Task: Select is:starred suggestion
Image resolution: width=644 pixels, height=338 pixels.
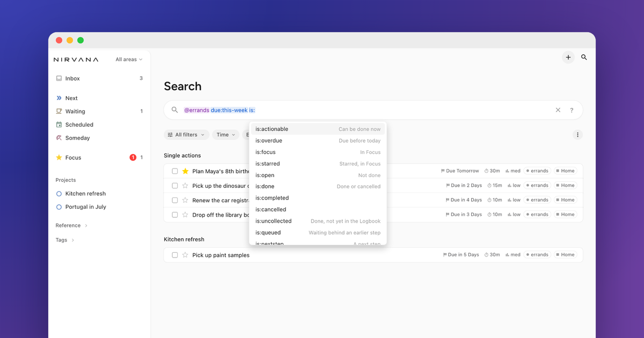Action: pos(318,164)
